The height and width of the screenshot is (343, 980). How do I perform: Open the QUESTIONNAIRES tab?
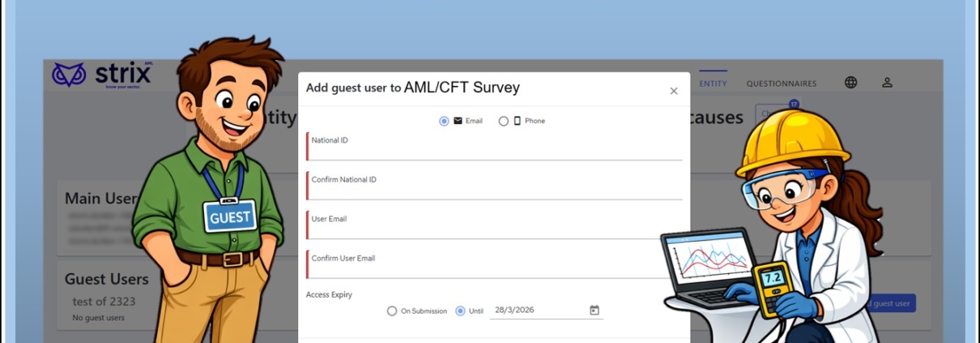click(782, 83)
